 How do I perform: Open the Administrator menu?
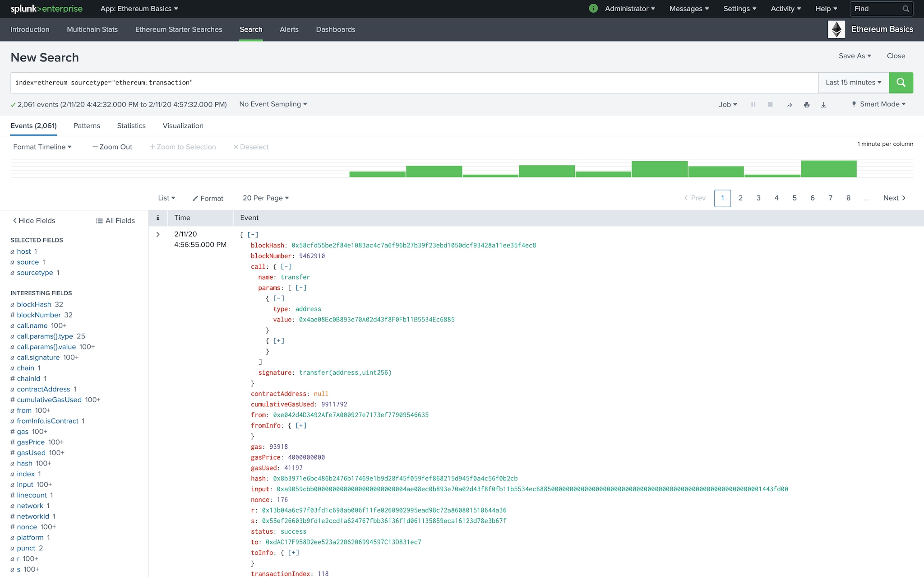pyautogui.click(x=630, y=9)
